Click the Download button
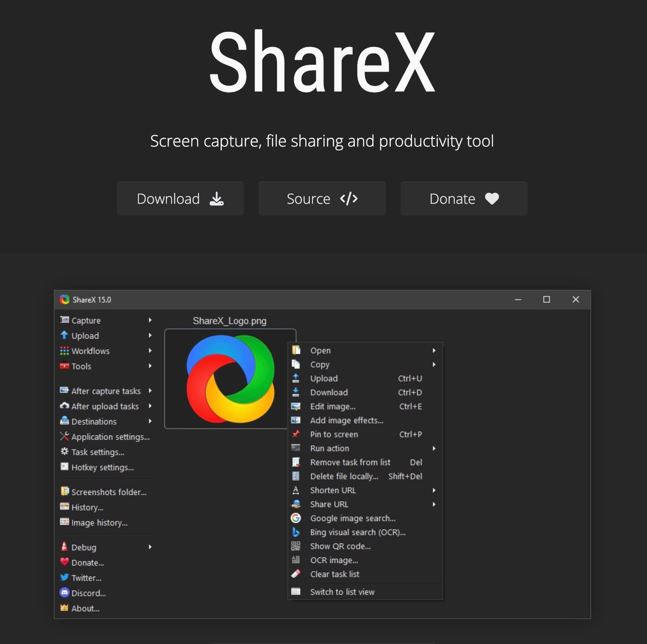This screenshot has width=647, height=644. pos(180,198)
